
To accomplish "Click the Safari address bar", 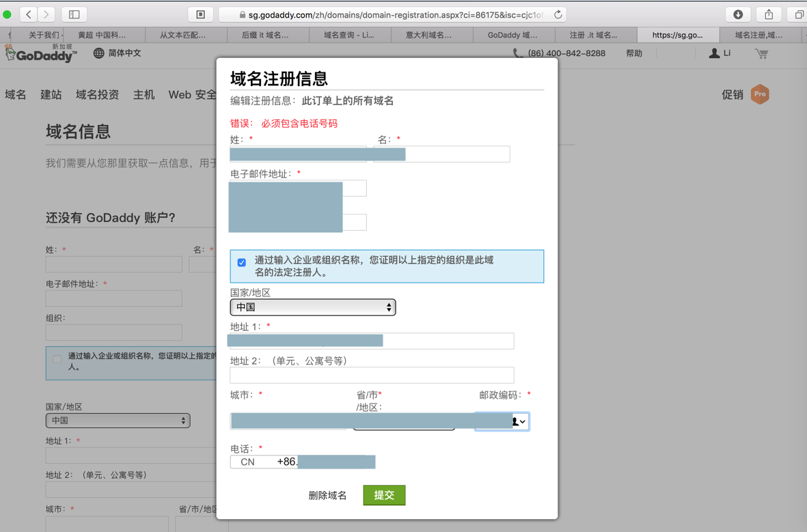I will 393,14.
